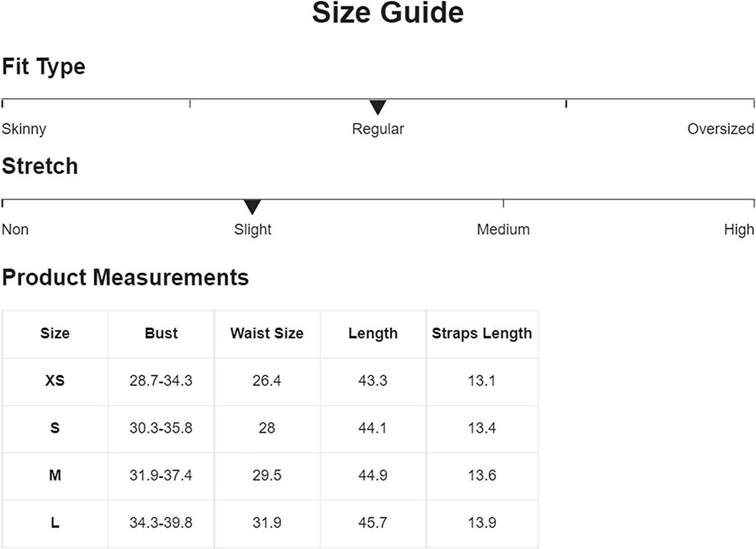Select the Straps Length column header
The width and height of the screenshot is (756, 549).
482,333
